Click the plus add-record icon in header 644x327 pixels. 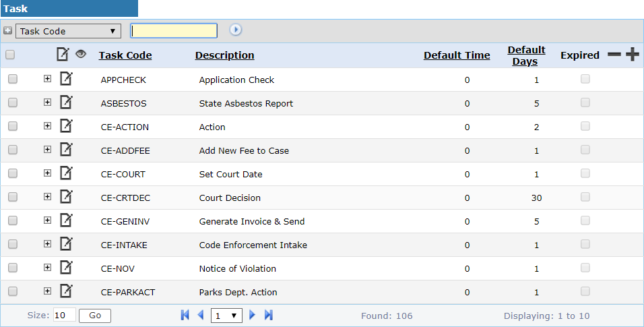click(x=633, y=55)
